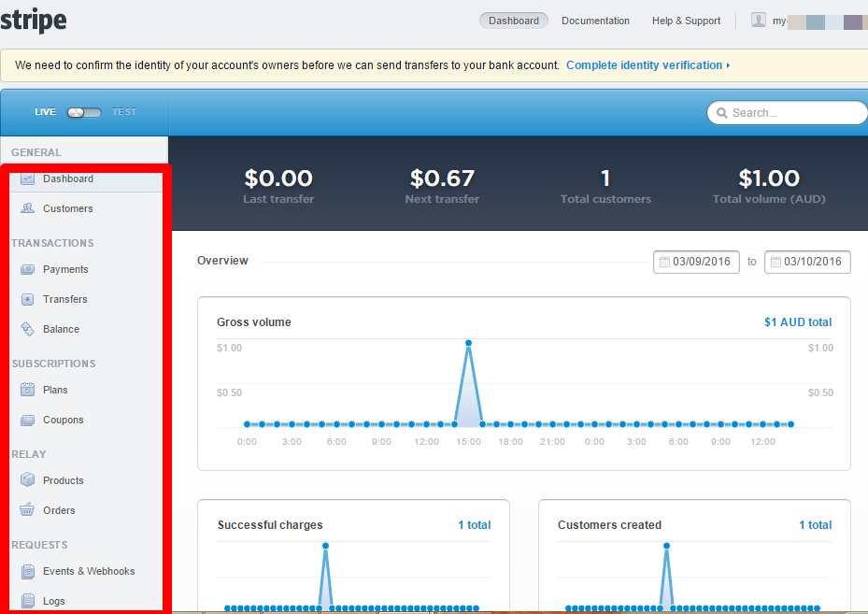Click the $1.00 Total volume (AUD) stat
This screenshot has height=614, width=868.
(x=769, y=186)
